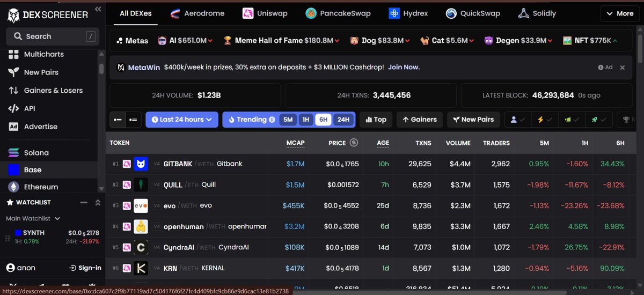This screenshot has width=644, height=295.
Task: Click the Watchlist star icon
Action: [x=10, y=202]
